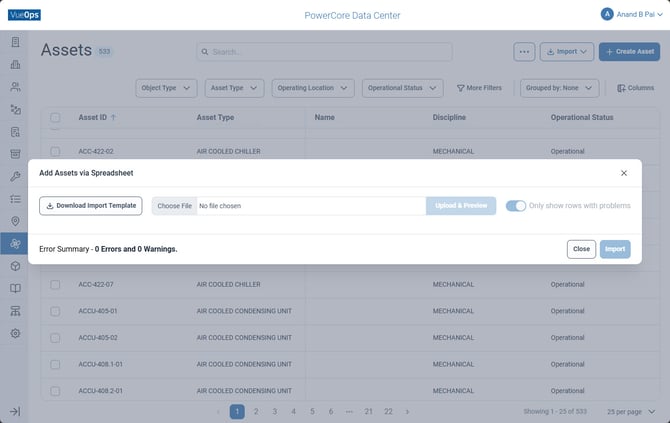Go to page 2 of results
Image resolution: width=670 pixels, height=423 pixels.
pyautogui.click(x=256, y=411)
